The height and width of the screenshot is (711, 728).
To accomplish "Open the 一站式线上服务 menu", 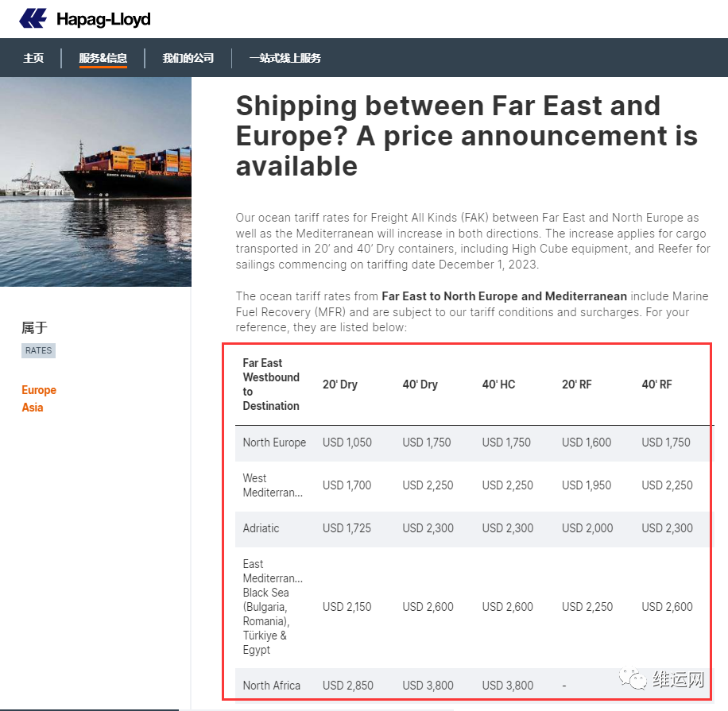I will point(285,58).
